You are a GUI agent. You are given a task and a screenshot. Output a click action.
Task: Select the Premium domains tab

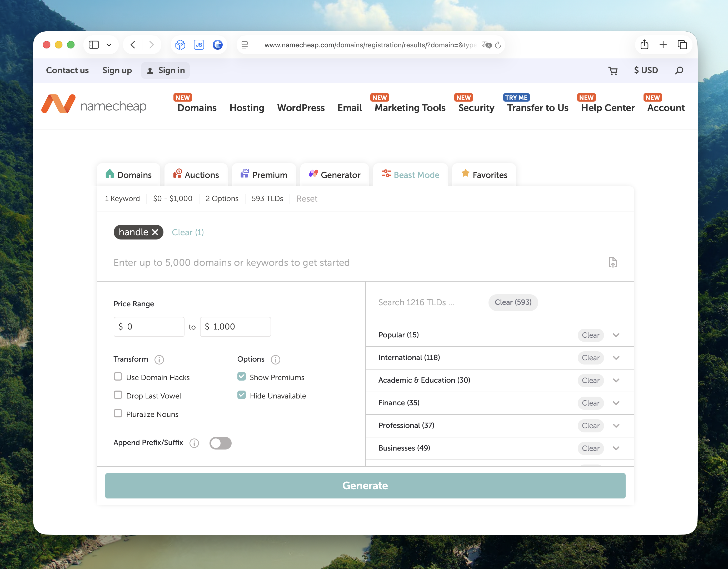[x=264, y=174]
